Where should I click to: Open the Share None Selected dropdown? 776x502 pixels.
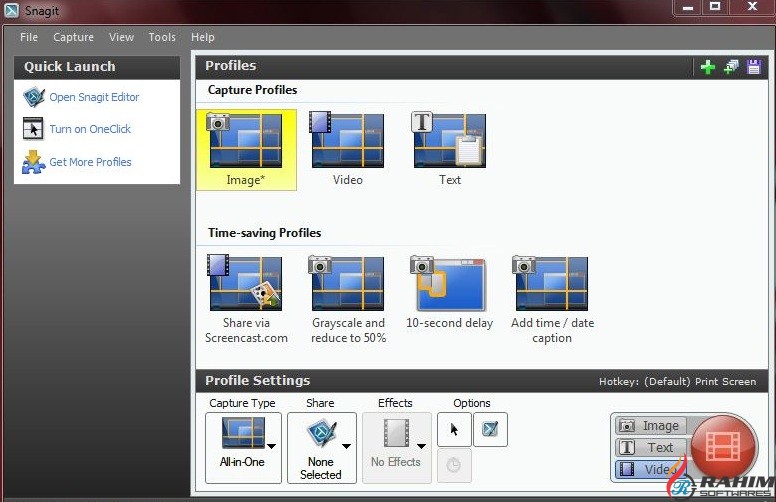322,448
